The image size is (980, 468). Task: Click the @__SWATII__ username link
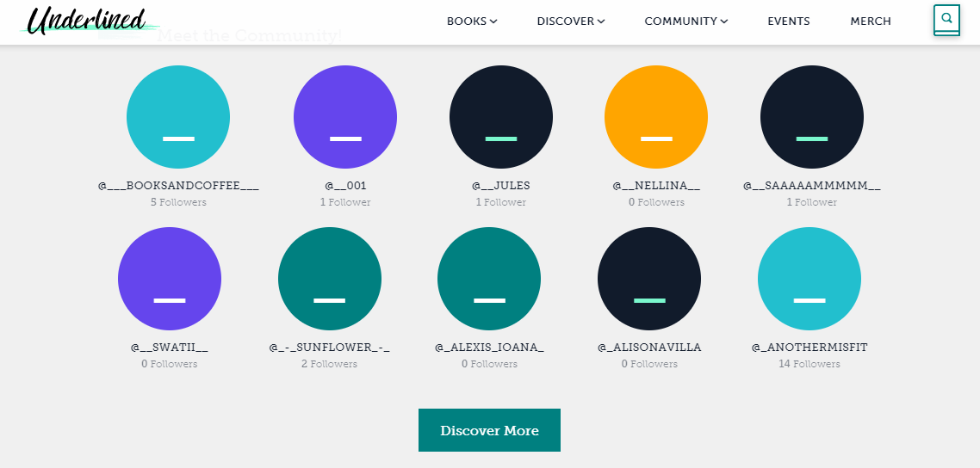click(170, 348)
